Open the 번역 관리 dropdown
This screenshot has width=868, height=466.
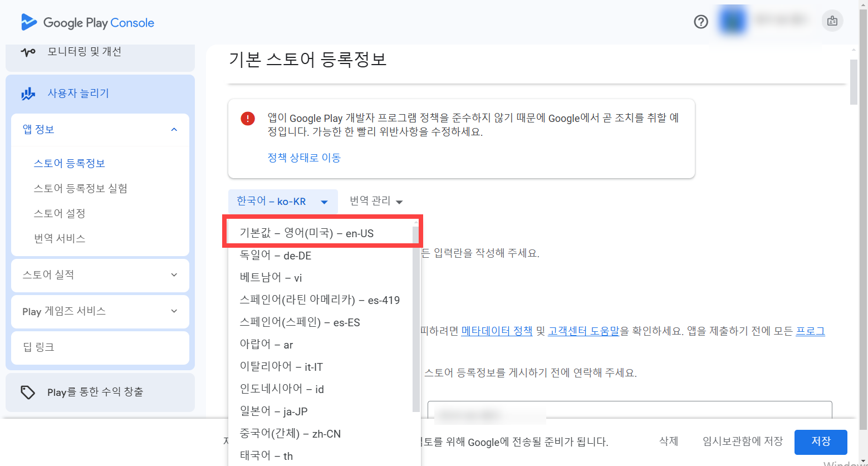376,202
